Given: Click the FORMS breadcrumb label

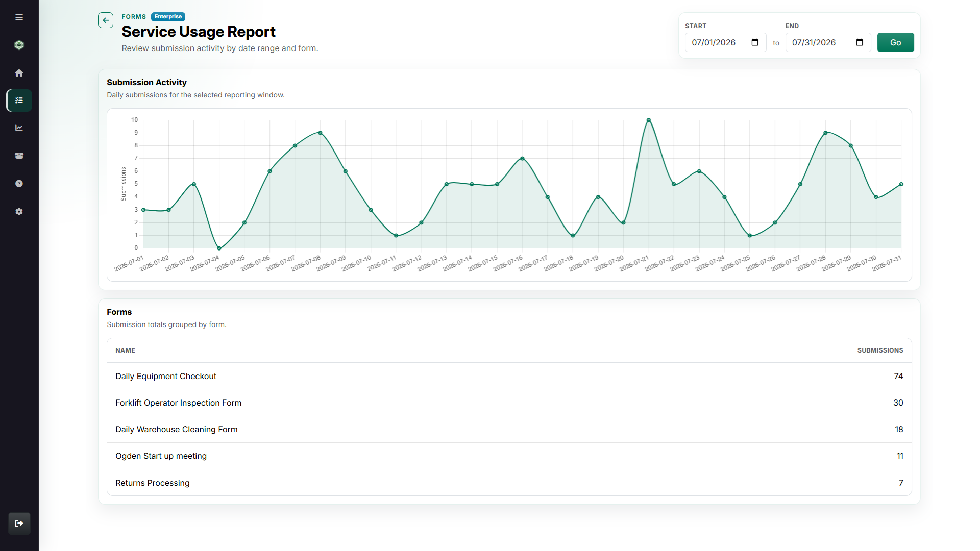Looking at the screenshot, I should tap(134, 17).
